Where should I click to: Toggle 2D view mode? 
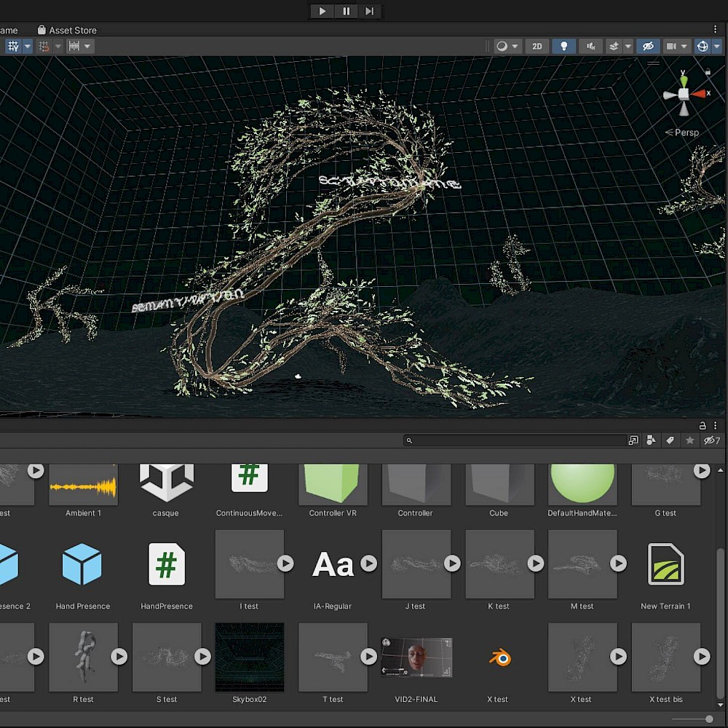[x=537, y=46]
